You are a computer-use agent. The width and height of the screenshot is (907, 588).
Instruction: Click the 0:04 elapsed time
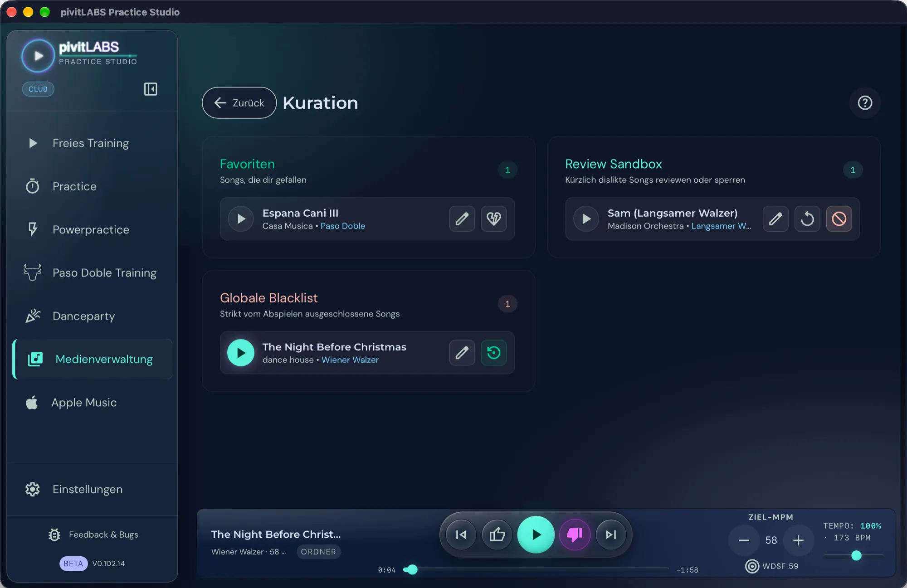387,570
